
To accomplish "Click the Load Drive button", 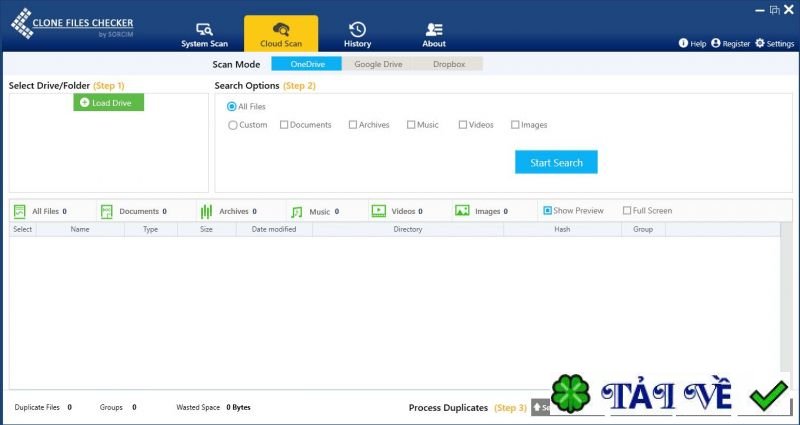I will [x=109, y=103].
